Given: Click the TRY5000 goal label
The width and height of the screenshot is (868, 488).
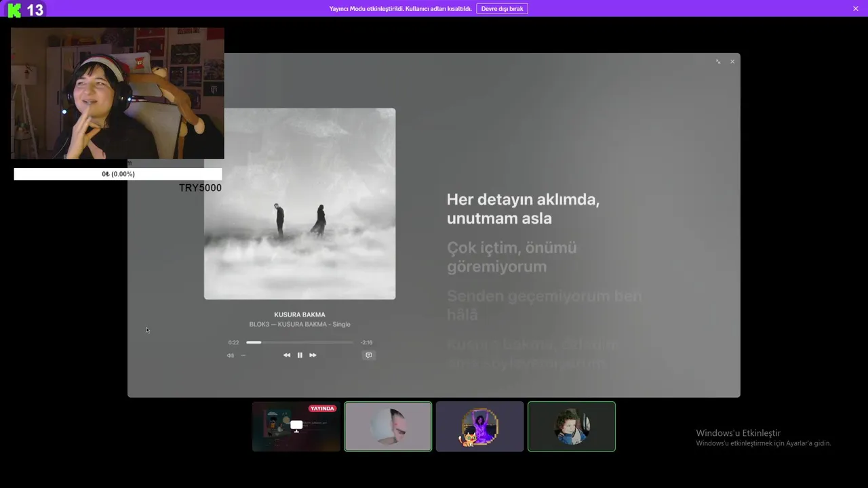Looking at the screenshot, I should point(200,188).
